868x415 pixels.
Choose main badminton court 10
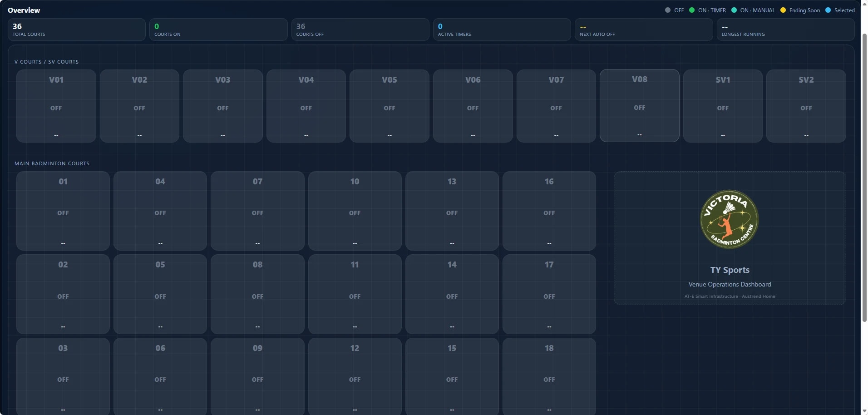click(x=355, y=211)
